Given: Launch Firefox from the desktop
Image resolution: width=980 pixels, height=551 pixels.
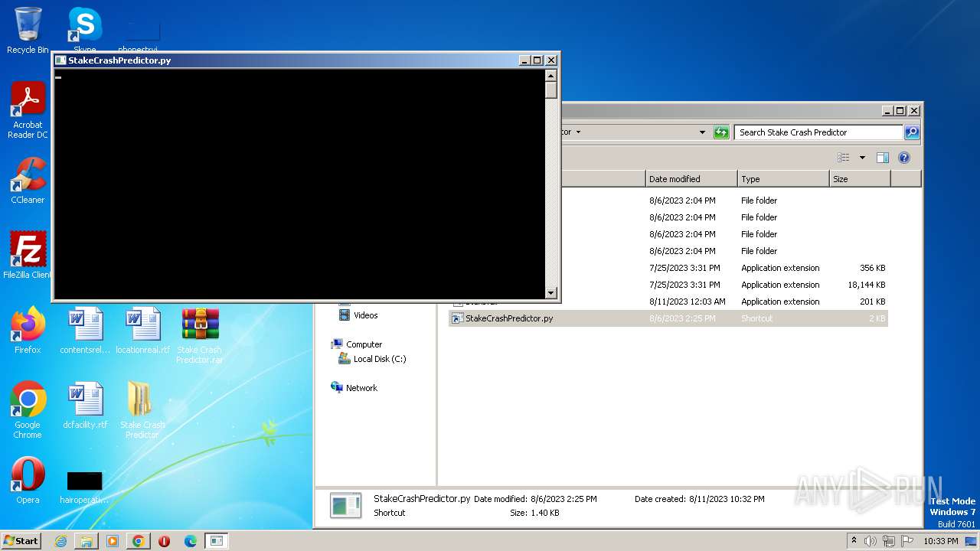Looking at the screenshot, I should [28, 330].
